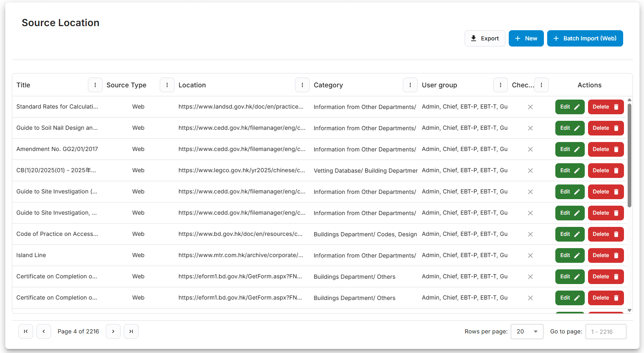644x353 pixels.
Task: Sort by Category column header
Action: [328, 85]
